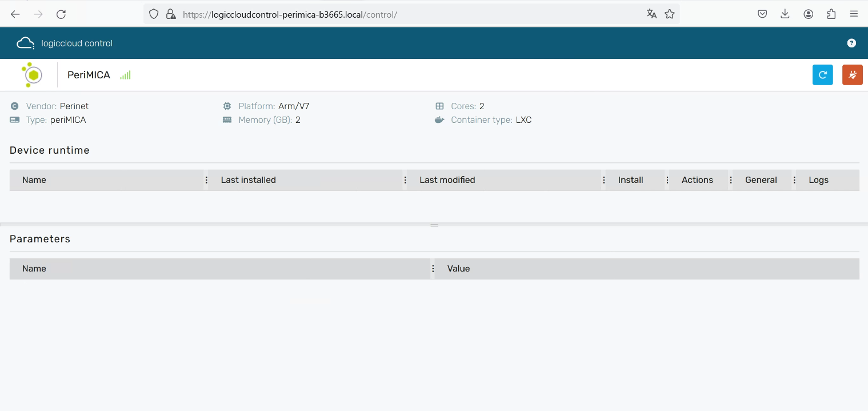Grab the horizontal pane splitter handle
Screen dimensions: 868x411
(434, 225)
